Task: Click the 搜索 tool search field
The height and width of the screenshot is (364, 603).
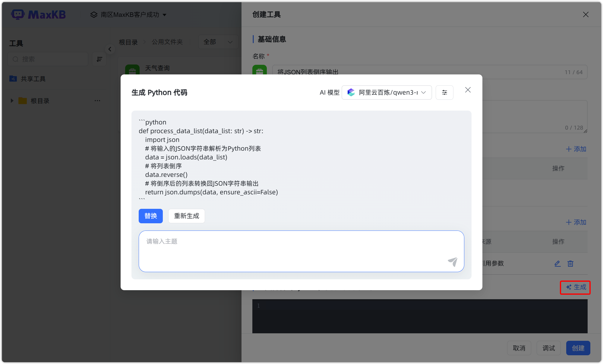Action: [x=48, y=59]
